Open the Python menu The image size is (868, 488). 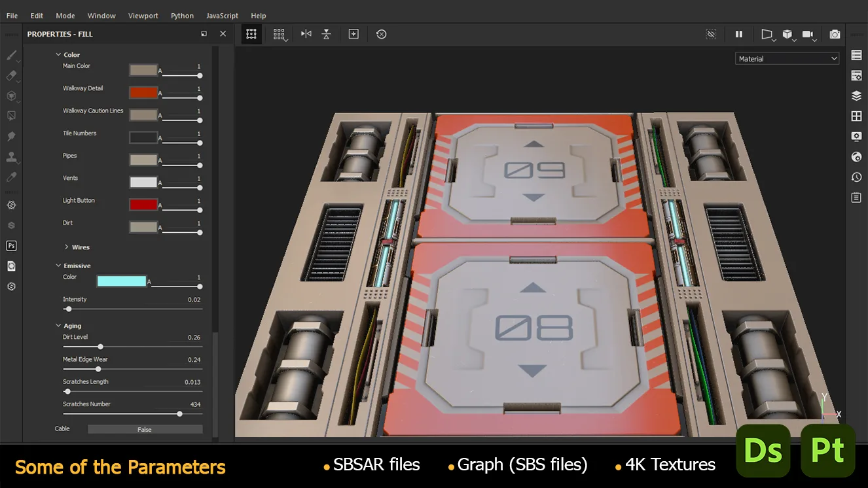182,16
